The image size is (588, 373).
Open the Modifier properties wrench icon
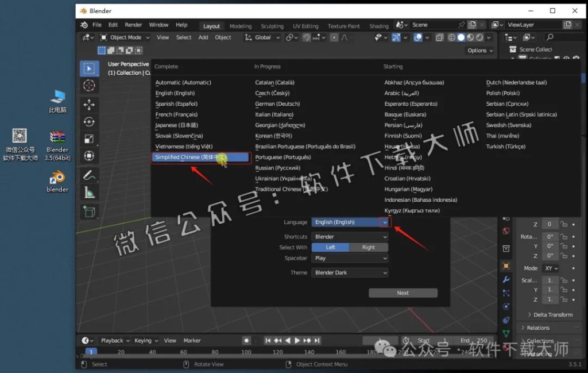(506, 280)
